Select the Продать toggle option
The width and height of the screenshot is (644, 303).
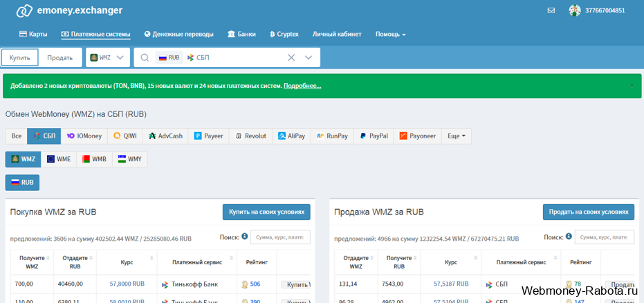60,57
